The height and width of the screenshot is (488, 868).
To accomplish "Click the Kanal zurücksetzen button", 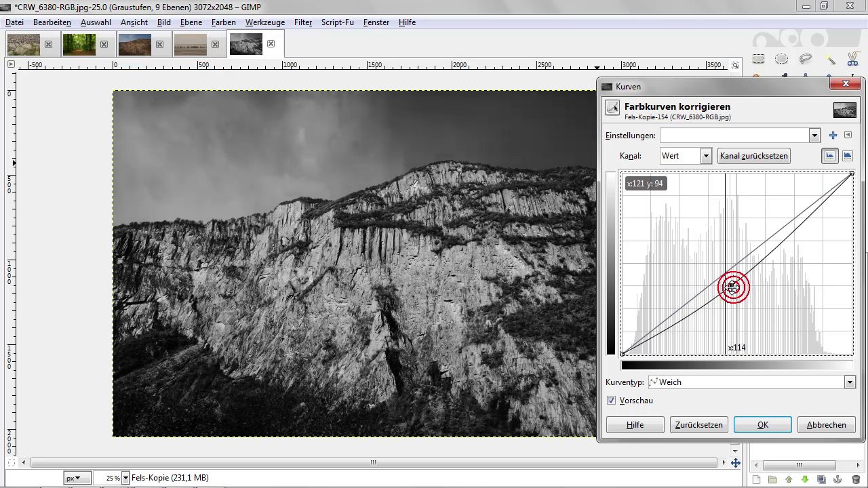I will (754, 156).
